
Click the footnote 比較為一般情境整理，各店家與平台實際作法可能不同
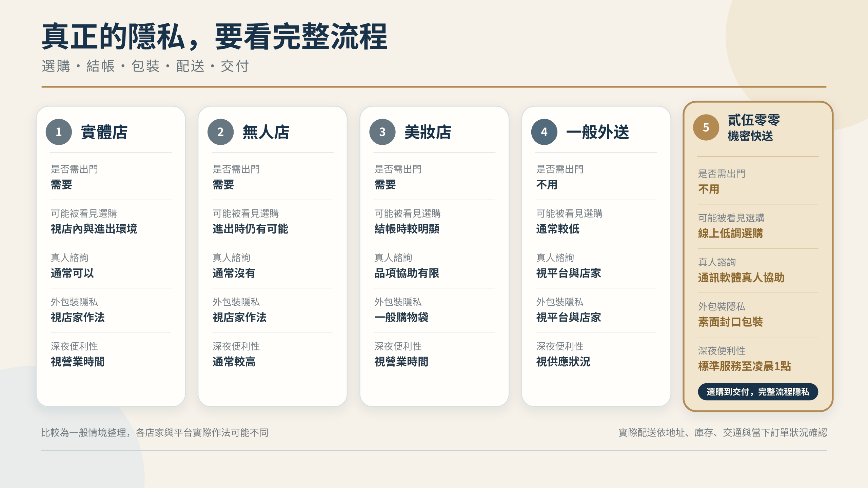coord(155,433)
